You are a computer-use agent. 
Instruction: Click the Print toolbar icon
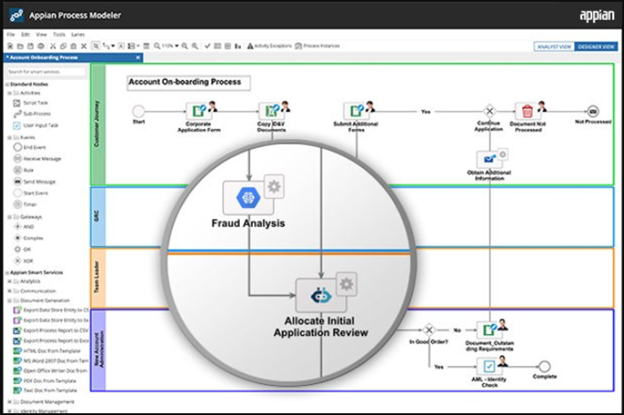click(41, 46)
